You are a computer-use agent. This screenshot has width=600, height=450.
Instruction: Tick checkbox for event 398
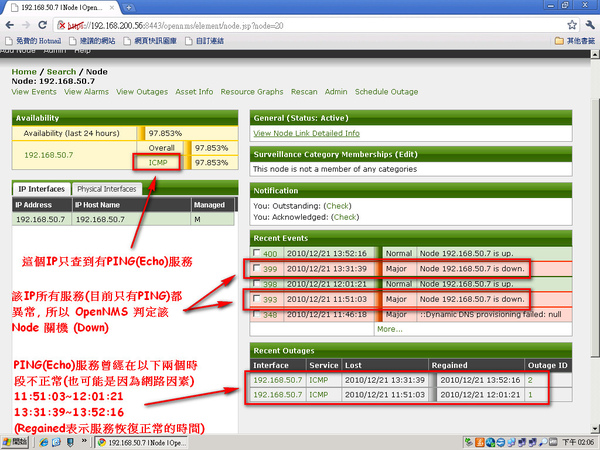(x=256, y=284)
